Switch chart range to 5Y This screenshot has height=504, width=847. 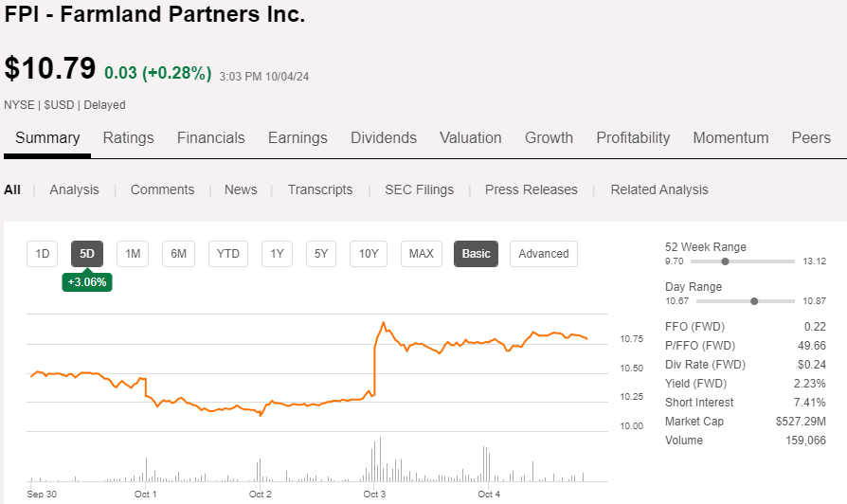321,253
